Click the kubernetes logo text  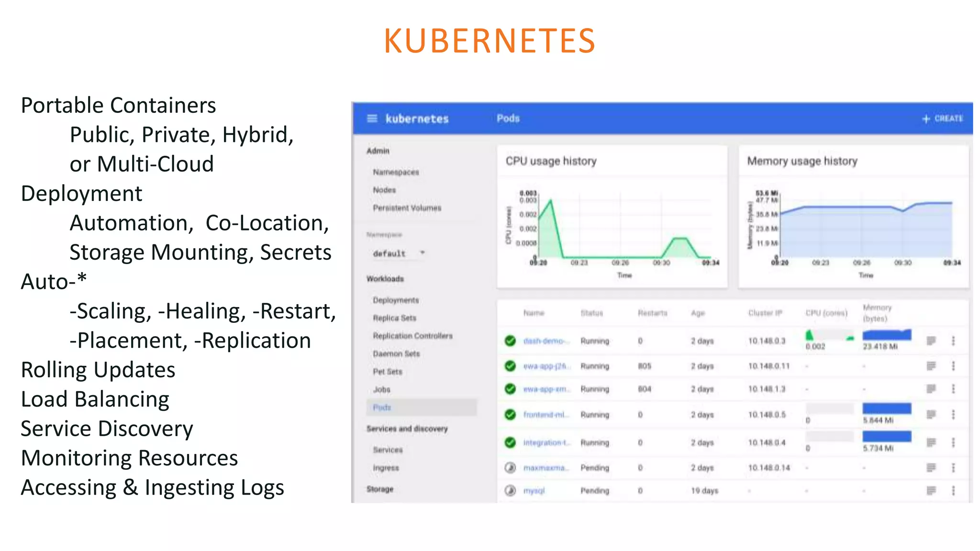click(417, 119)
